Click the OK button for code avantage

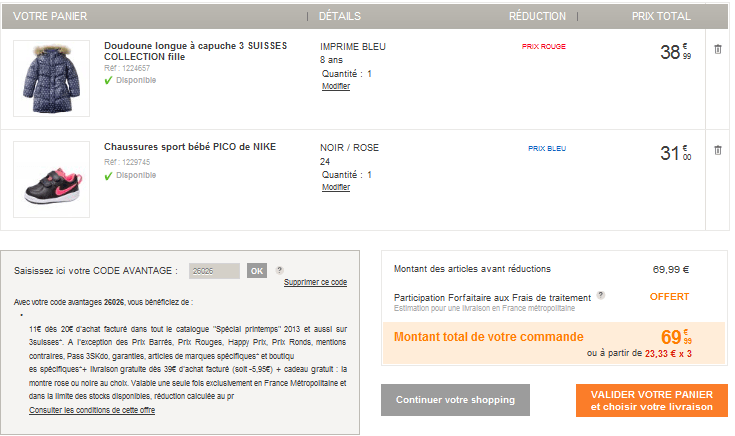pos(257,271)
